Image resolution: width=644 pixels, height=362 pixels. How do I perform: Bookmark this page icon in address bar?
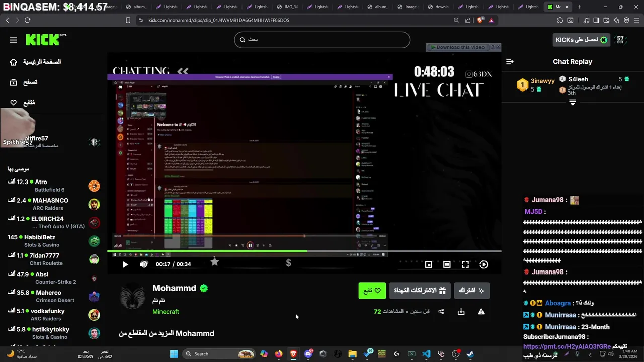[128, 20]
